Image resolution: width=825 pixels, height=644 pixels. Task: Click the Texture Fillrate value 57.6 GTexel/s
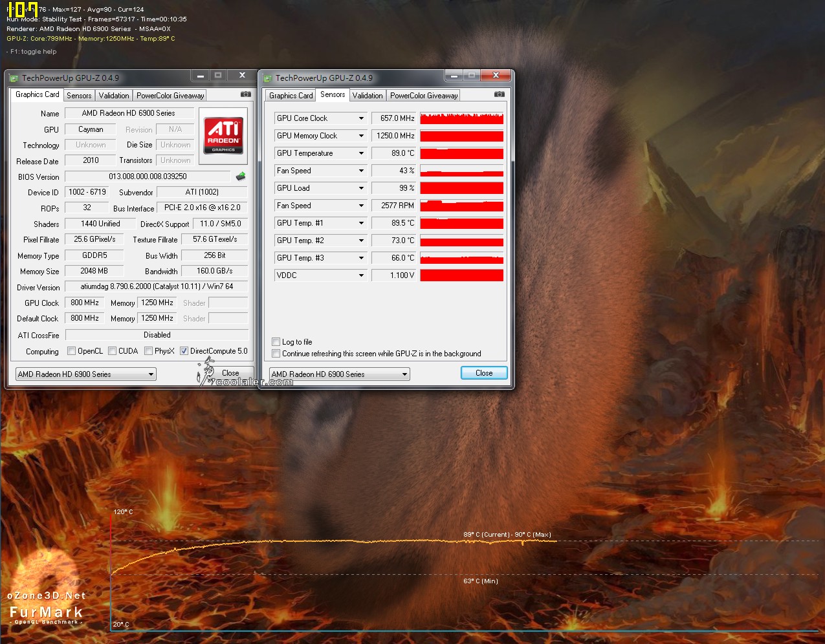(215, 239)
